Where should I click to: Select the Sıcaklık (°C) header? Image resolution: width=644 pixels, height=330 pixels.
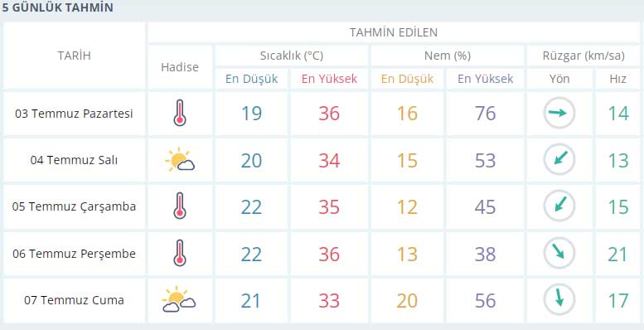pyautogui.click(x=291, y=56)
